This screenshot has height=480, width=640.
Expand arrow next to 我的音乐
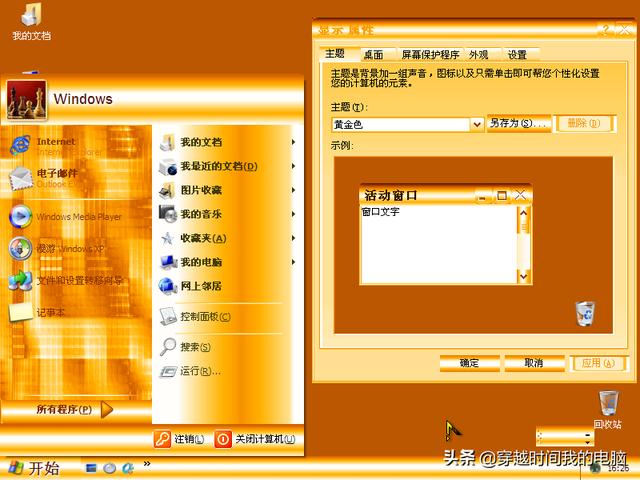[x=293, y=214]
